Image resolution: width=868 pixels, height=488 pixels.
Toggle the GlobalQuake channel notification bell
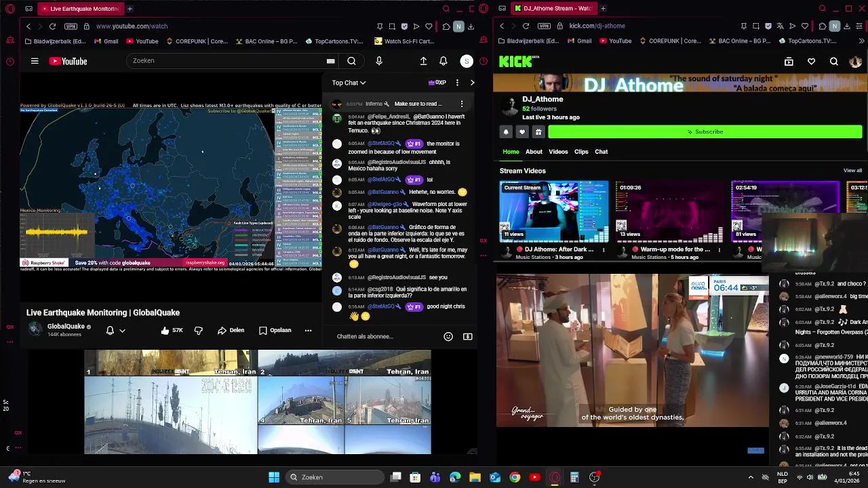click(x=110, y=330)
